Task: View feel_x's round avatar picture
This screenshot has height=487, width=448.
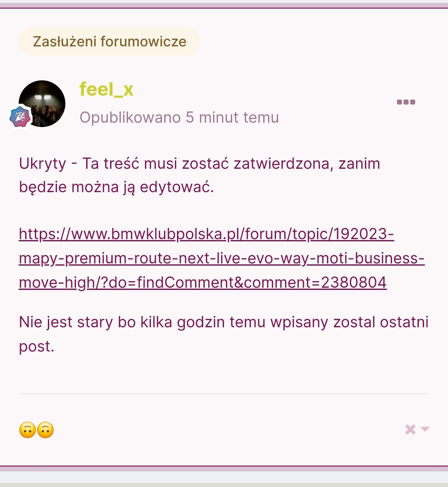Action: click(42, 104)
